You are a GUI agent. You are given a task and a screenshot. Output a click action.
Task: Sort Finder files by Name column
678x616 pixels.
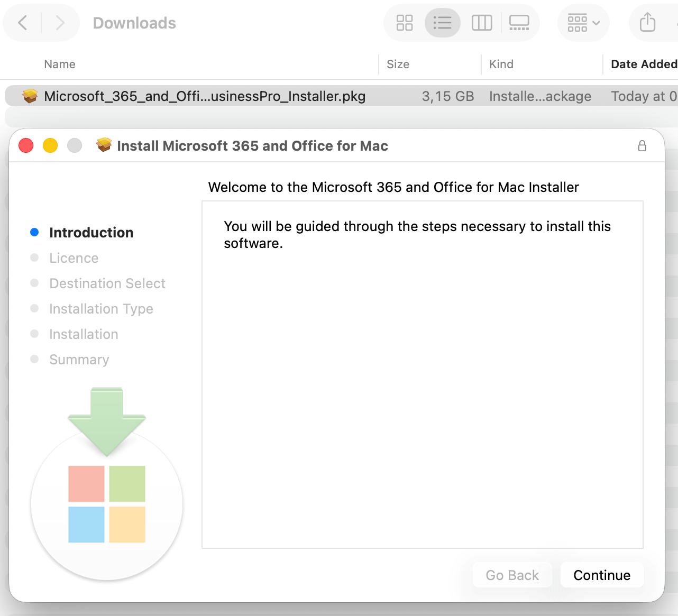60,64
